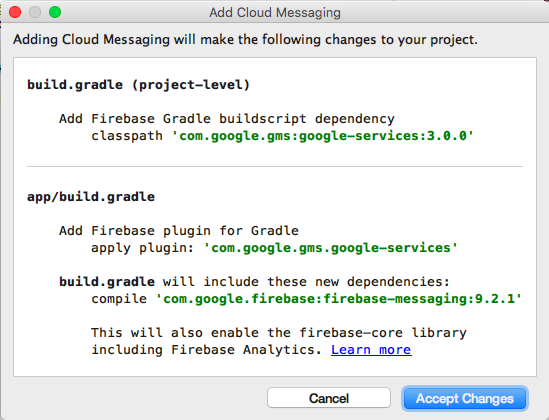Click 'Add Firebase Gradle buildscript dependency' line
549x420 pixels.
pos(227,119)
